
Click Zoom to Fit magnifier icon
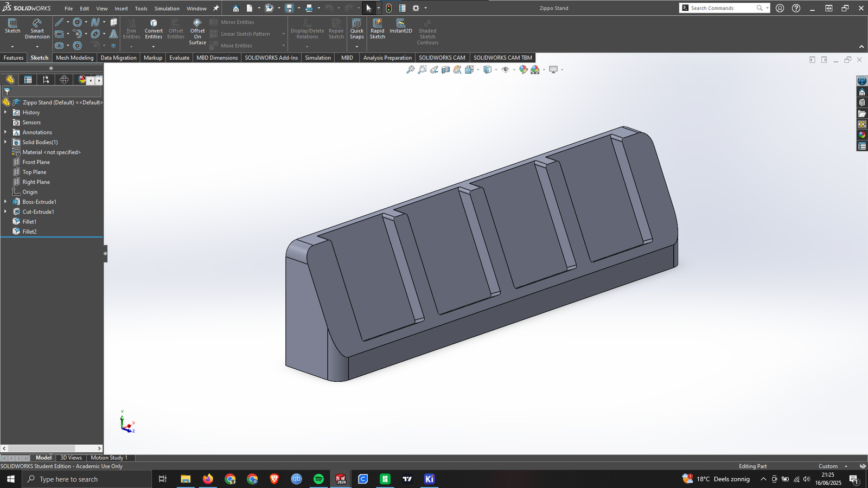point(411,69)
